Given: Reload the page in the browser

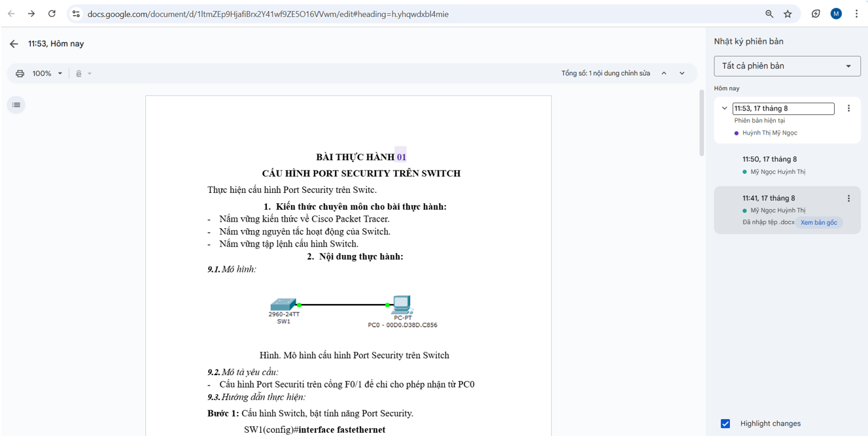Looking at the screenshot, I should pos(52,14).
